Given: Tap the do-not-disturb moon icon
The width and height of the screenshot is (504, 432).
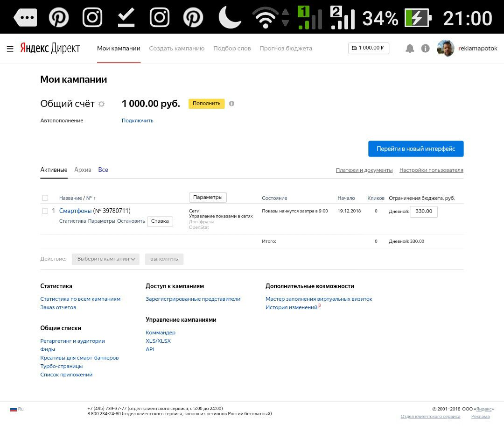Looking at the screenshot, I should click(x=229, y=17).
